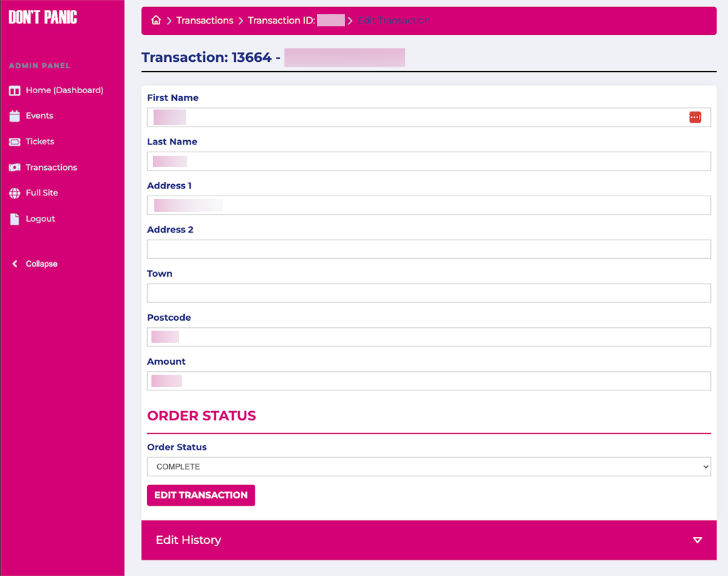Viewport: 728px width, 576px height.
Task: Collapse the admin sidebar
Action: click(x=34, y=264)
